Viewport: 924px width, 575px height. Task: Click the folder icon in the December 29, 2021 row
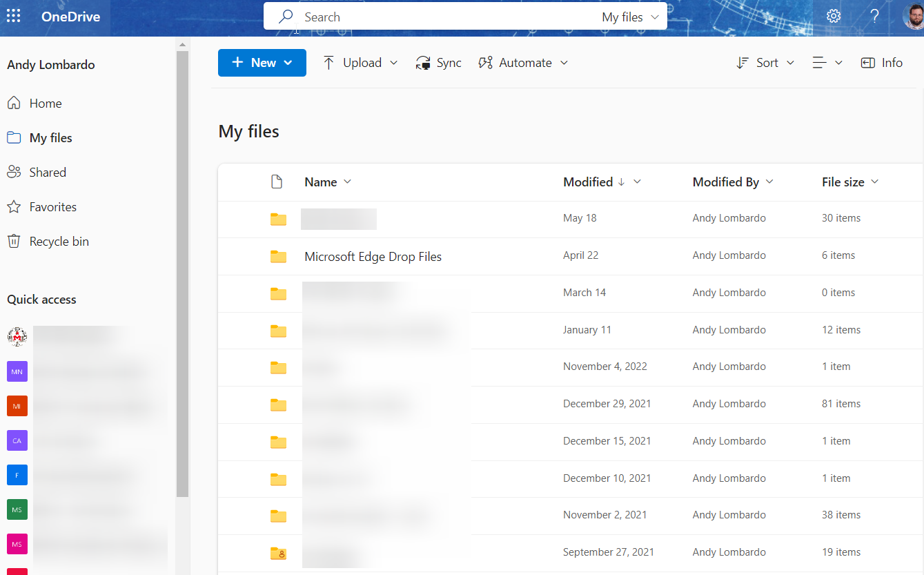[x=278, y=405]
